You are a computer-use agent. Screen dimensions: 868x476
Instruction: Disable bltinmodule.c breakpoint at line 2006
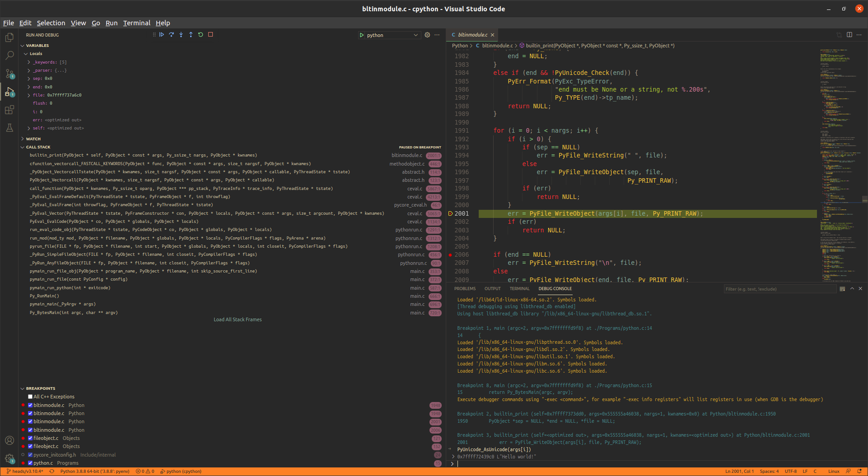30,430
